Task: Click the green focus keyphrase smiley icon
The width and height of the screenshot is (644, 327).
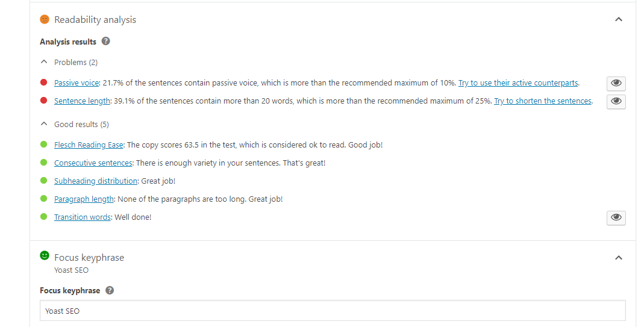Action: tap(45, 255)
